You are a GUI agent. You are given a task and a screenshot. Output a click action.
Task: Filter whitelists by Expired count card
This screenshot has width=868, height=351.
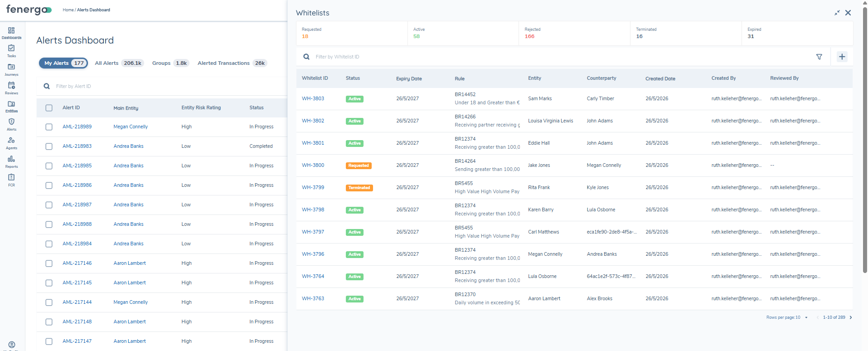[797, 33]
